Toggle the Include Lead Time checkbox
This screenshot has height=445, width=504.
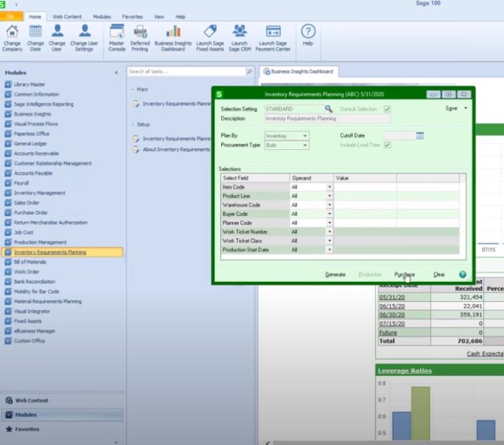pos(388,145)
